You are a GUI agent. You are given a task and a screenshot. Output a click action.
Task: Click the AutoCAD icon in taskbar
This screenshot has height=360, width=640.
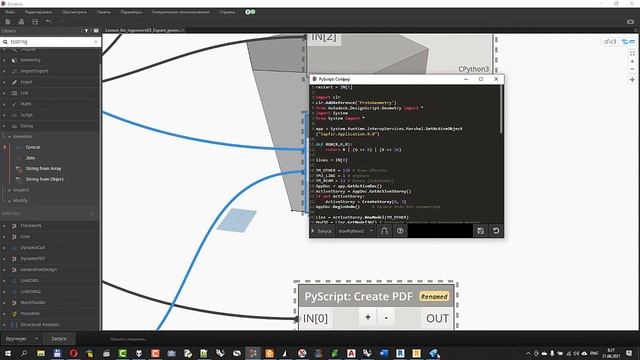pos(351,353)
